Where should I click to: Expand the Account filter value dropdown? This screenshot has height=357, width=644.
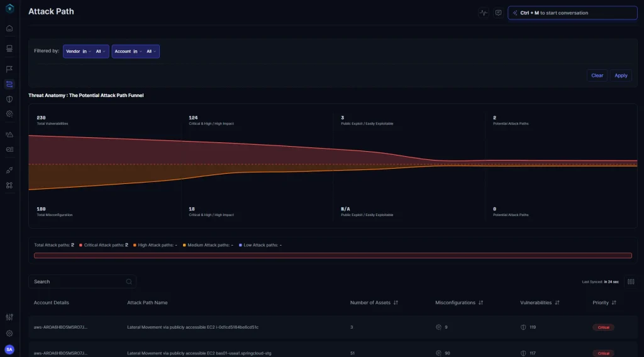pos(151,52)
